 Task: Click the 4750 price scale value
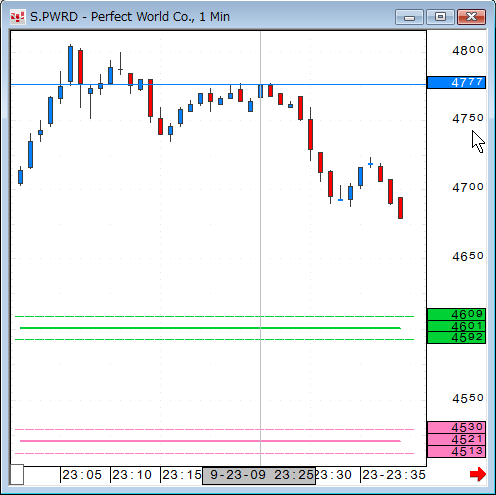point(468,118)
